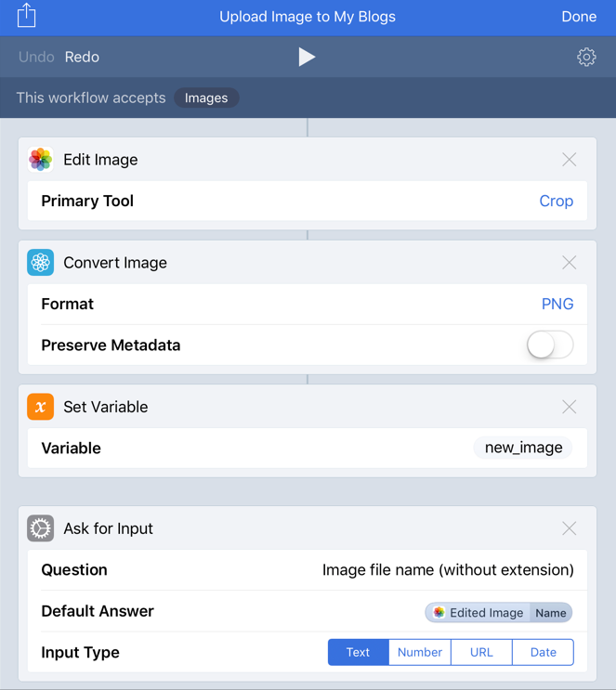Remove the Edit Image action

point(569,160)
